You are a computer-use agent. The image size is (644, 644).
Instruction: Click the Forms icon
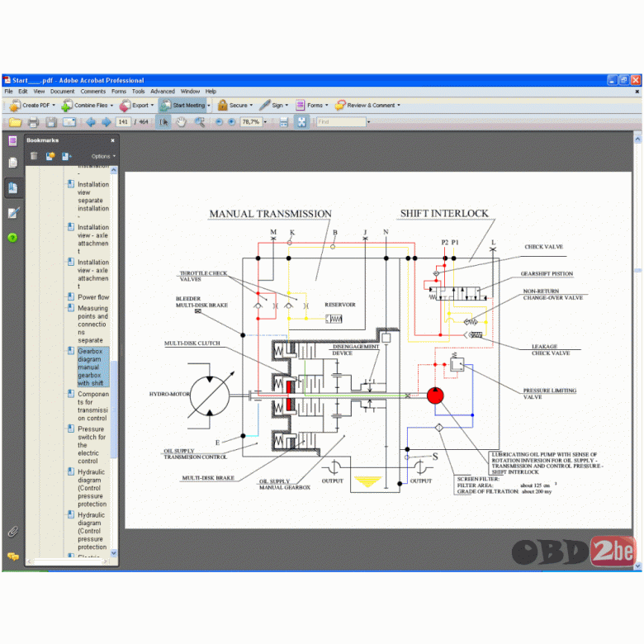[x=301, y=106]
